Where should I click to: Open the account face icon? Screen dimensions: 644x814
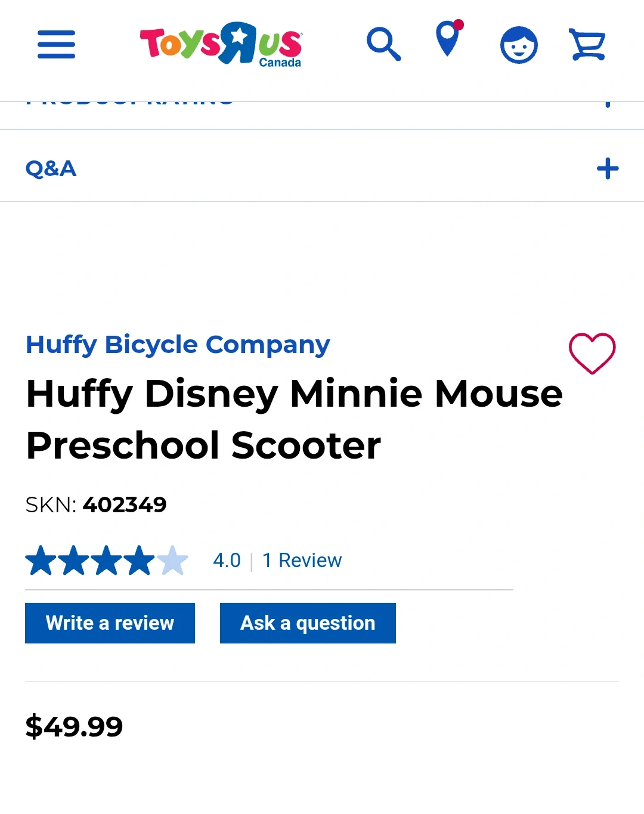pos(519,45)
